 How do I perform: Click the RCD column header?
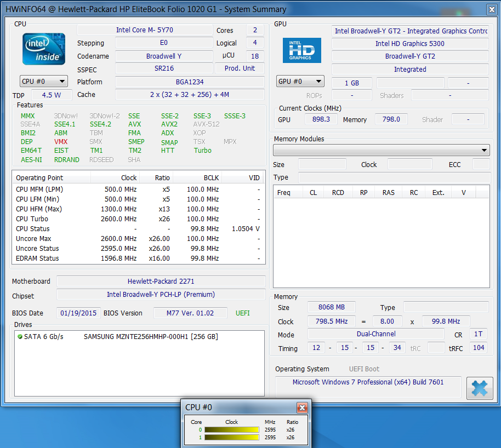(338, 193)
